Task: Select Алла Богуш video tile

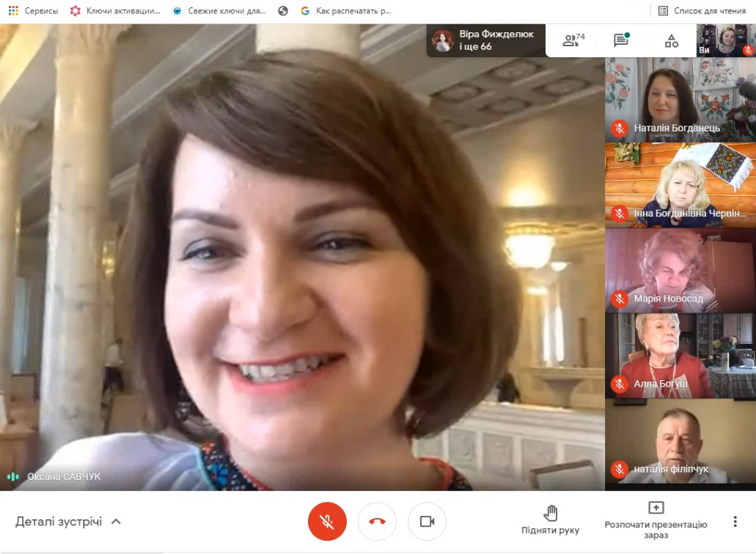Action: 679,355
